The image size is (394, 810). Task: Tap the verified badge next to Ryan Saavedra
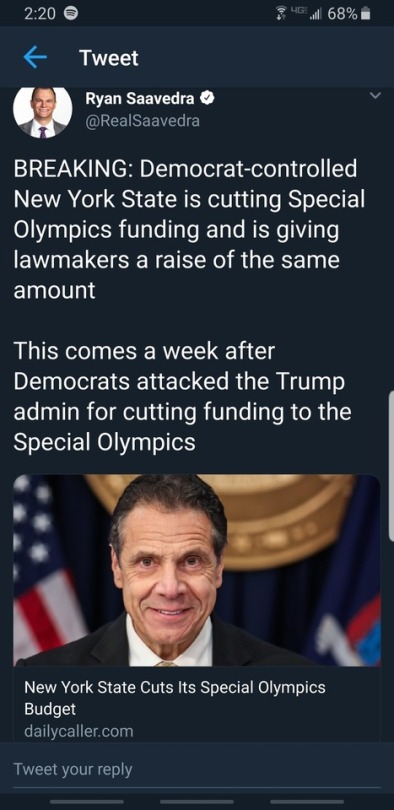208,99
